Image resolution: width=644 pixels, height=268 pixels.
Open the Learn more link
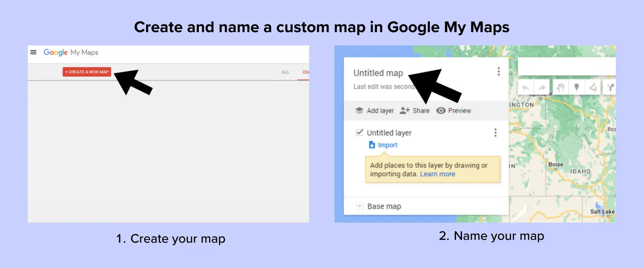coord(438,174)
